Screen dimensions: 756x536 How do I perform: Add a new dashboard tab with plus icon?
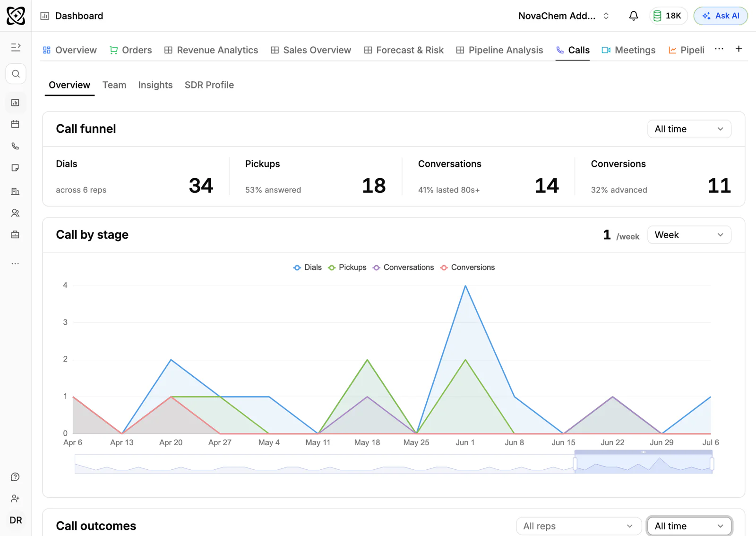point(739,49)
